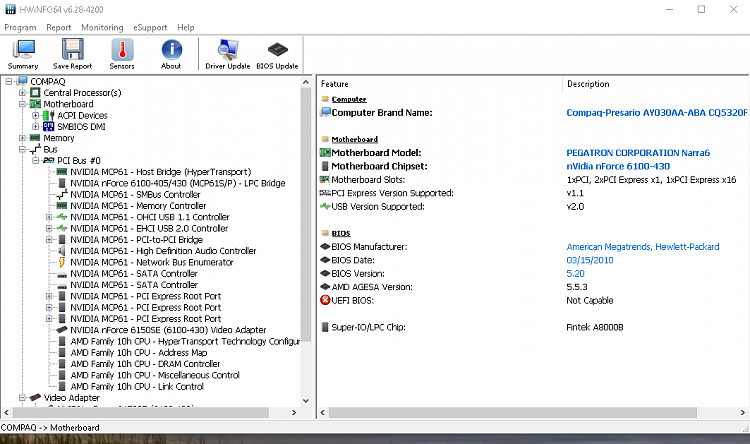This screenshot has width=750, height=444.
Task: Click the BIOS Update chip icon
Action: pyautogui.click(x=277, y=49)
